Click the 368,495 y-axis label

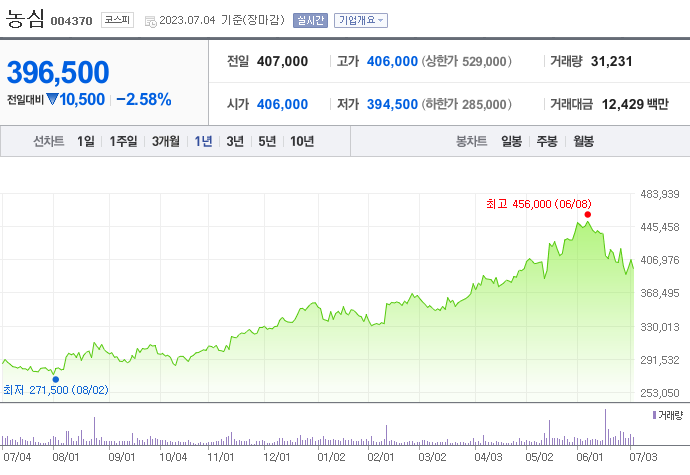660,293
